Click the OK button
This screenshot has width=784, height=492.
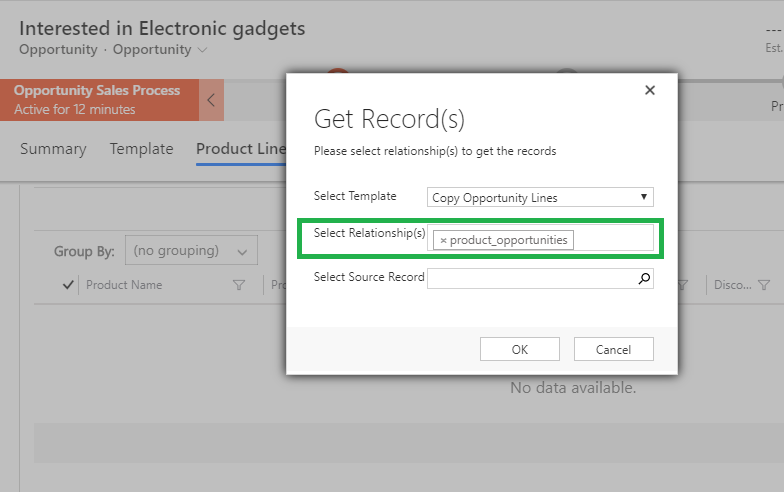tap(519, 349)
